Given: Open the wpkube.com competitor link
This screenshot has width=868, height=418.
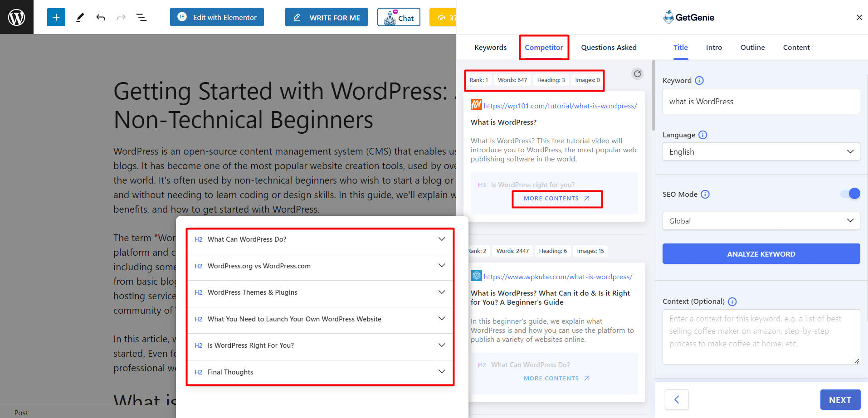Looking at the screenshot, I should (558, 277).
